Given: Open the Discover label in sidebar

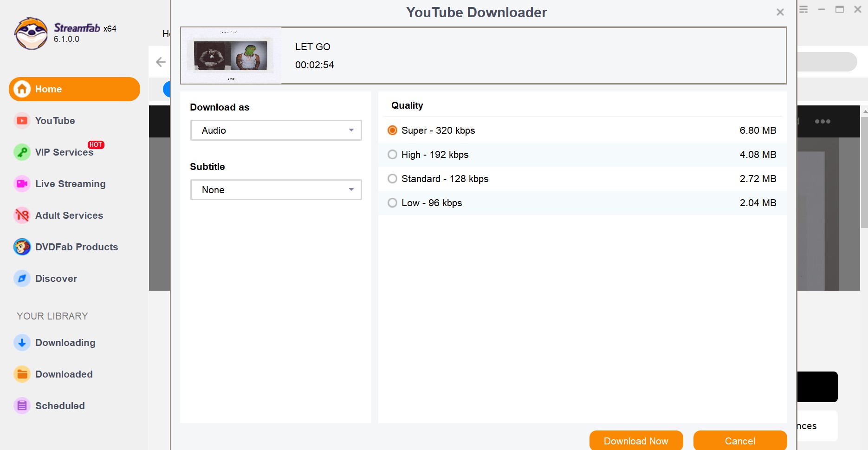Looking at the screenshot, I should [56, 279].
